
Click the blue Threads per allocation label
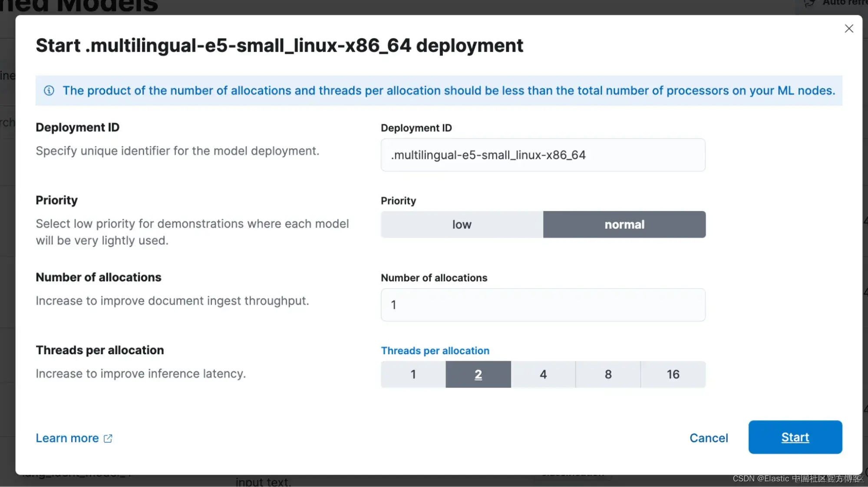point(435,351)
